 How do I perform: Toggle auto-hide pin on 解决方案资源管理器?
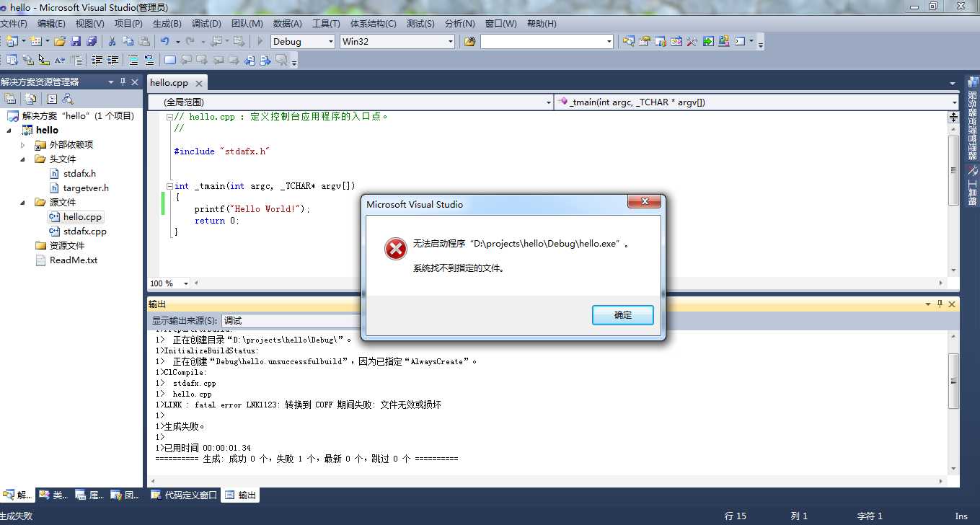(x=123, y=82)
